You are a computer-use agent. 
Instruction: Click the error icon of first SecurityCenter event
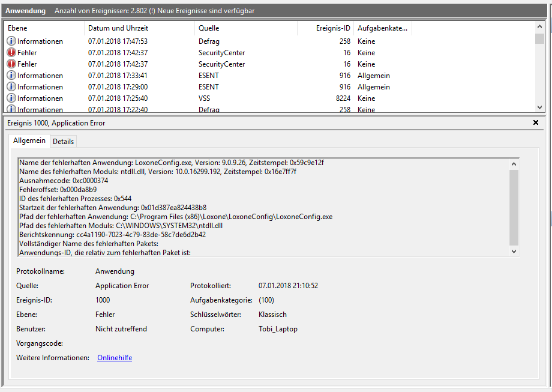pos(11,53)
